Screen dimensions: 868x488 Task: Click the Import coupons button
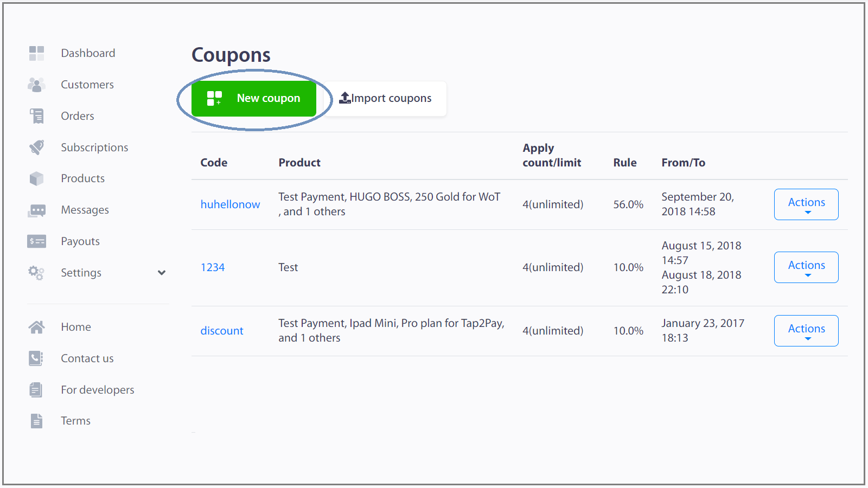pos(386,98)
